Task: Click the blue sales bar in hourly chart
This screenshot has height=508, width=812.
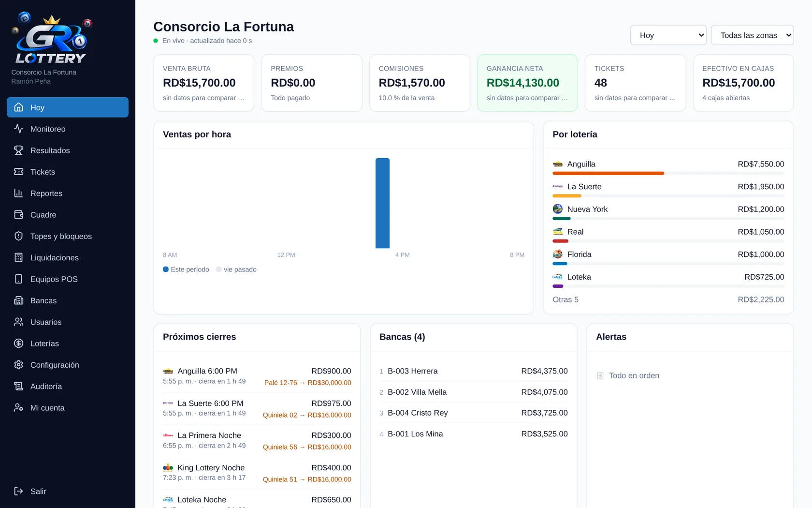Action: coord(382,203)
